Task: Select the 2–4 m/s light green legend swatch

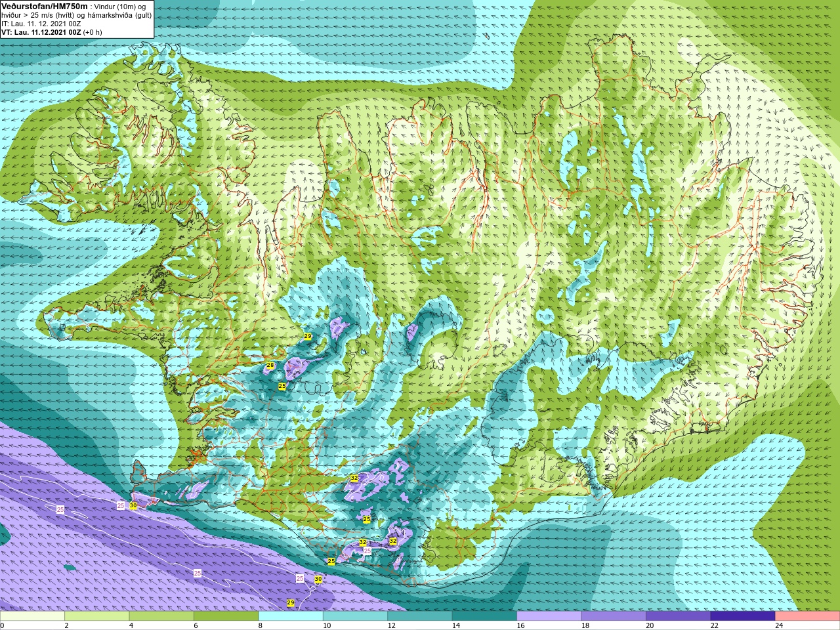Action: point(96,616)
